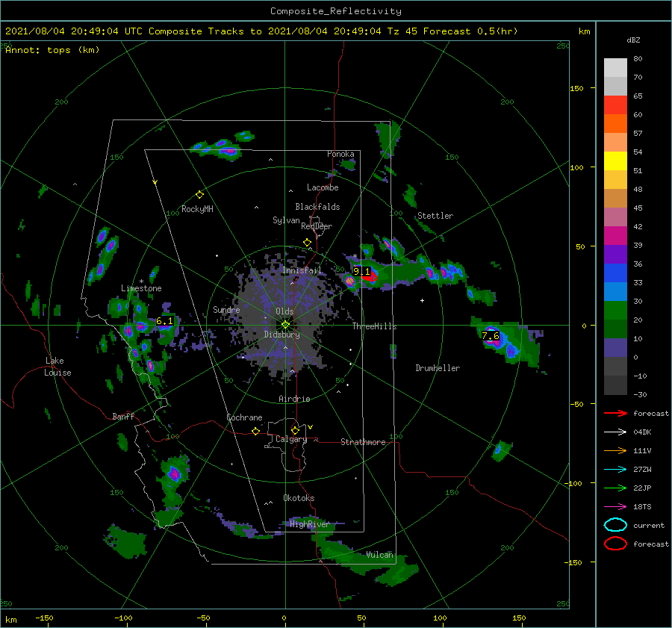Click the ThreeHills city label

coord(375,326)
